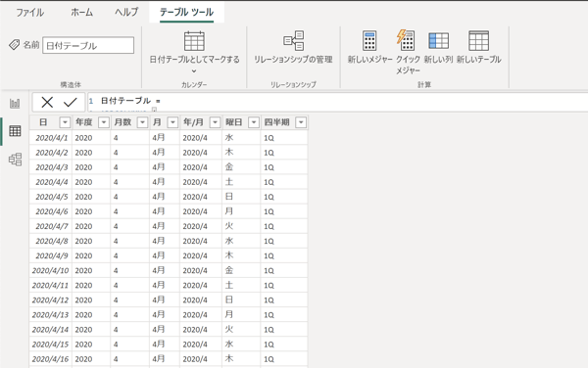This screenshot has height=368, width=588.
Task: Click Mark as date table calendar icon
Action: [194, 41]
